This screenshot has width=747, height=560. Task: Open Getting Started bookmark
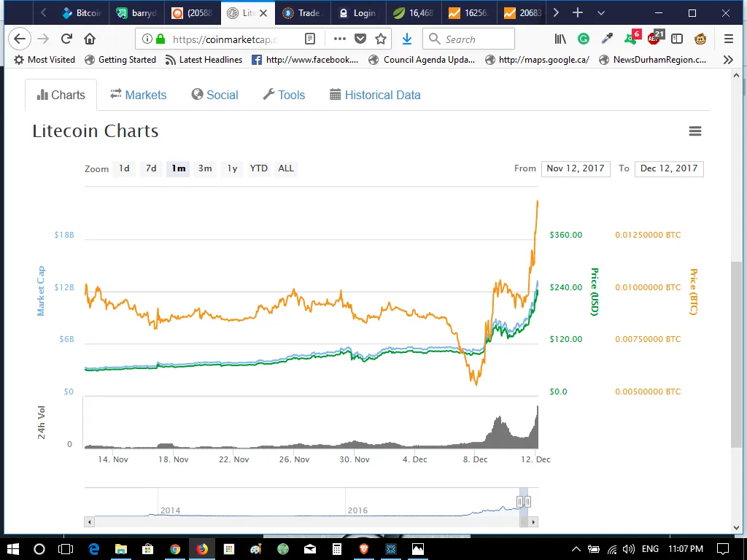[x=120, y=60]
